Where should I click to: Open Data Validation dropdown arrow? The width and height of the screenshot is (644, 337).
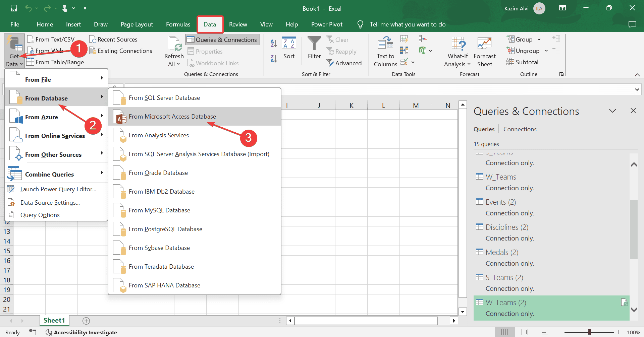click(x=413, y=62)
